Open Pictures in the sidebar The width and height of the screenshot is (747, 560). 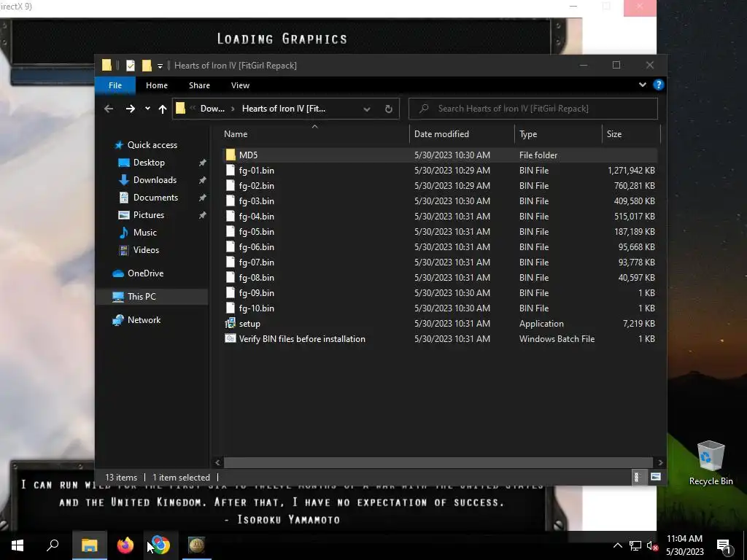point(149,215)
